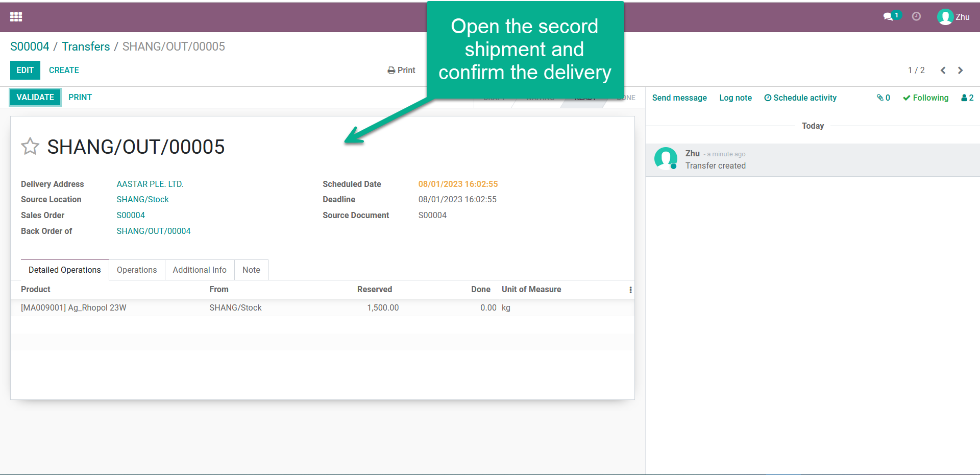980x475 pixels.
Task: Switch to Additional Info tab
Action: (200, 270)
